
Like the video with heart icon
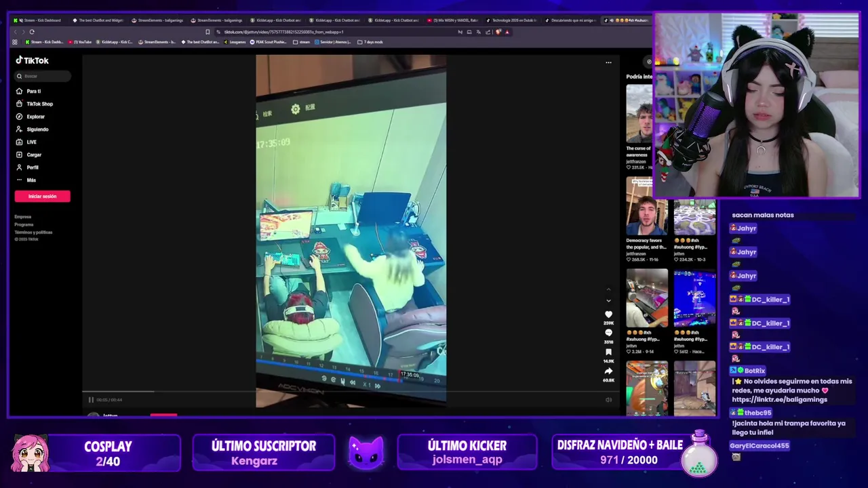click(608, 314)
